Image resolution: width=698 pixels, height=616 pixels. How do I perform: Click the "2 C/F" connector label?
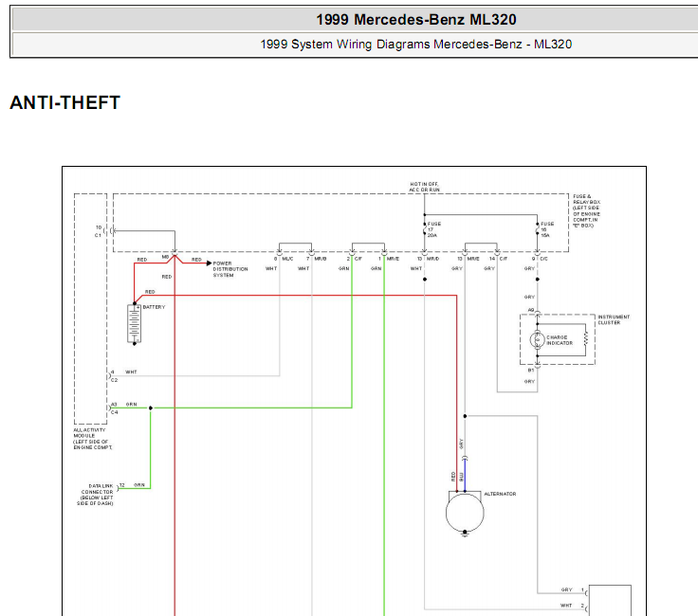355,259
